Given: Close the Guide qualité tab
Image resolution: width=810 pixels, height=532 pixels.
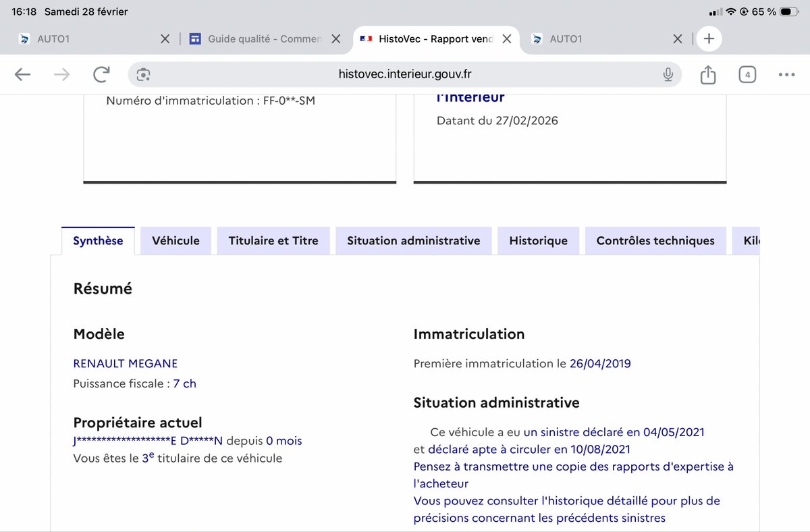Looking at the screenshot, I should (x=335, y=39).
